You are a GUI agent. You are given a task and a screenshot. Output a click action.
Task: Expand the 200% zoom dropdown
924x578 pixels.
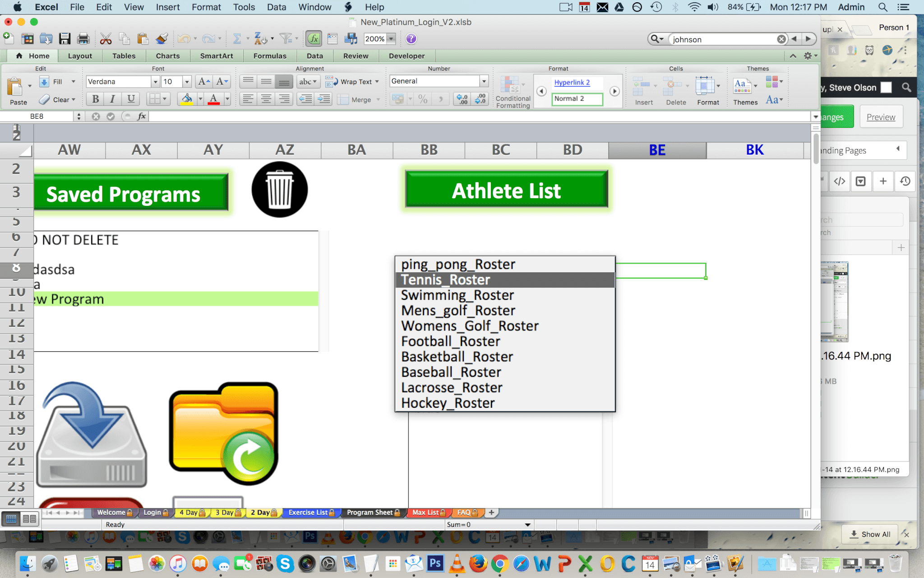tap(391, 39)
